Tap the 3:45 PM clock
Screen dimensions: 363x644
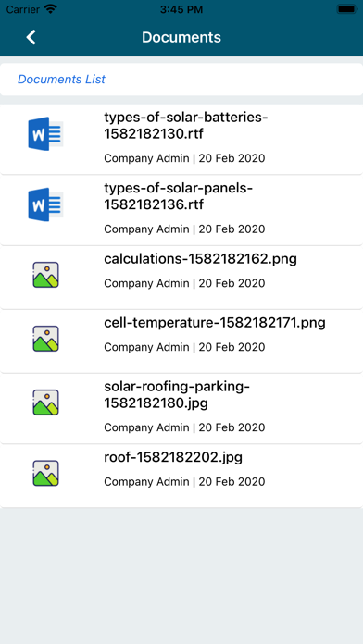181,9
